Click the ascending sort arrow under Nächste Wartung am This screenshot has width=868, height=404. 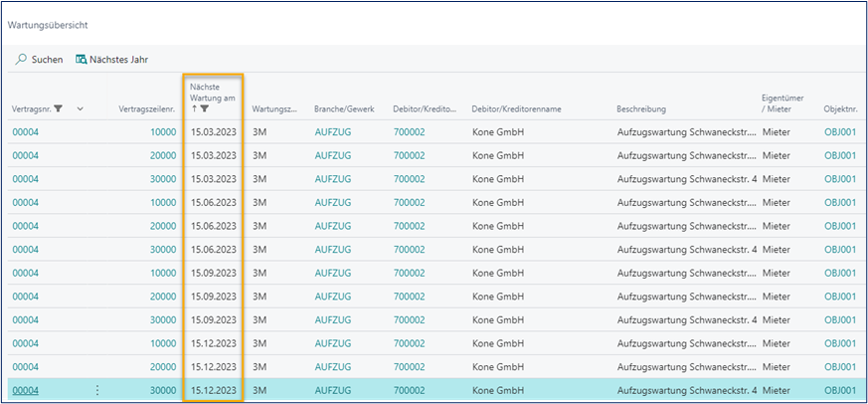click(x=194, y=109)
